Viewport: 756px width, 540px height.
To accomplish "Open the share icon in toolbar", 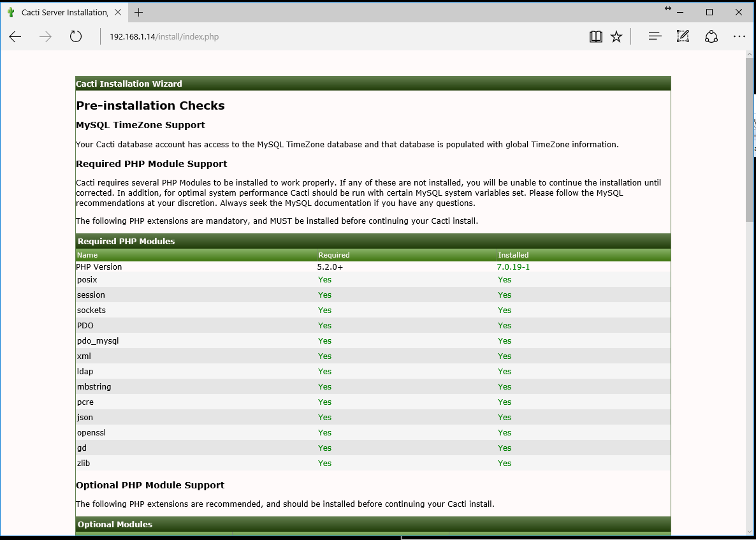I will click(x=711, y=36).
